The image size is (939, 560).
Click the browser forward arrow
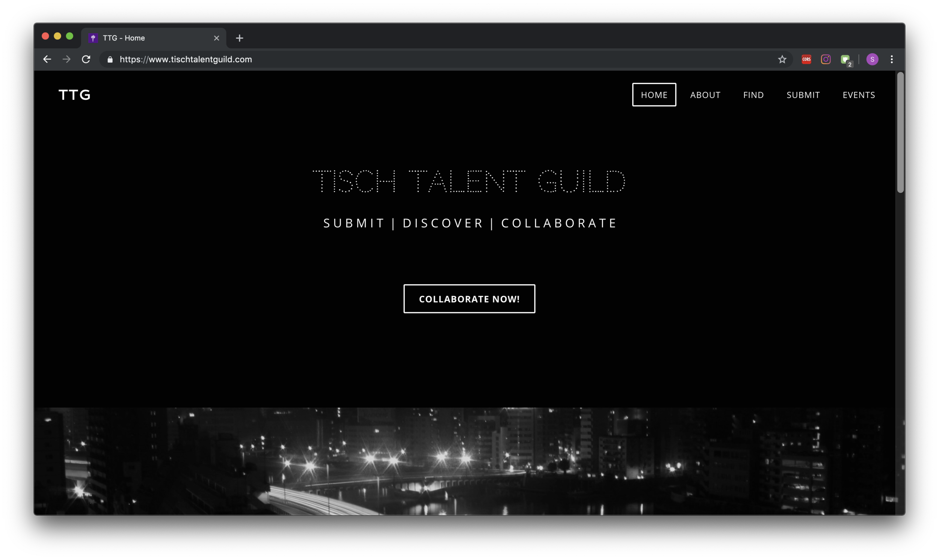click(x=66, y=59)
